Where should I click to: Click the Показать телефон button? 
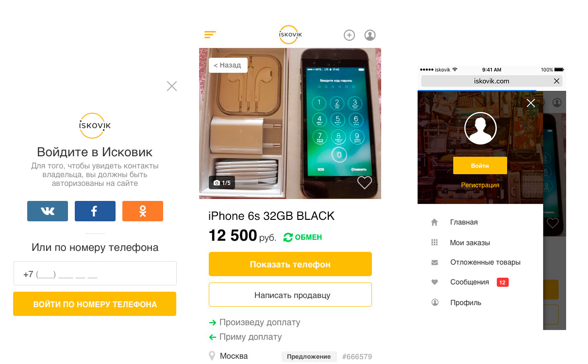(x=290, y=264)
